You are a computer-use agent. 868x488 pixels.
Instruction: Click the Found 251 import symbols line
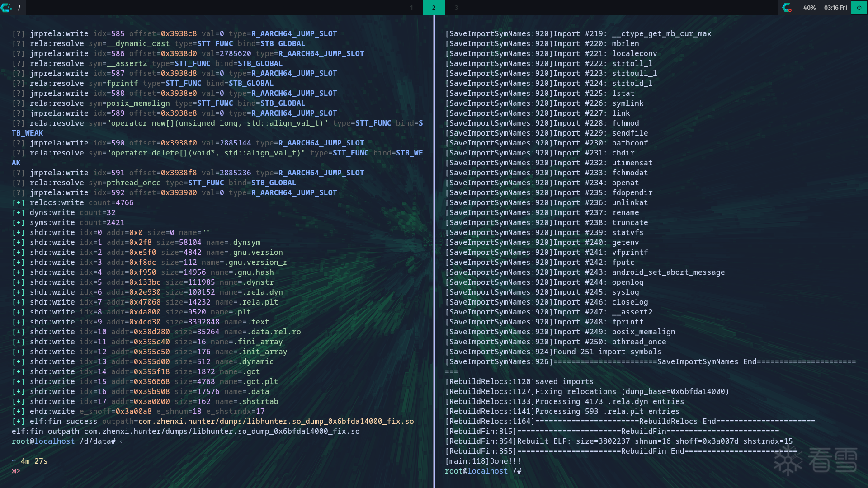[x=553, y=352]
